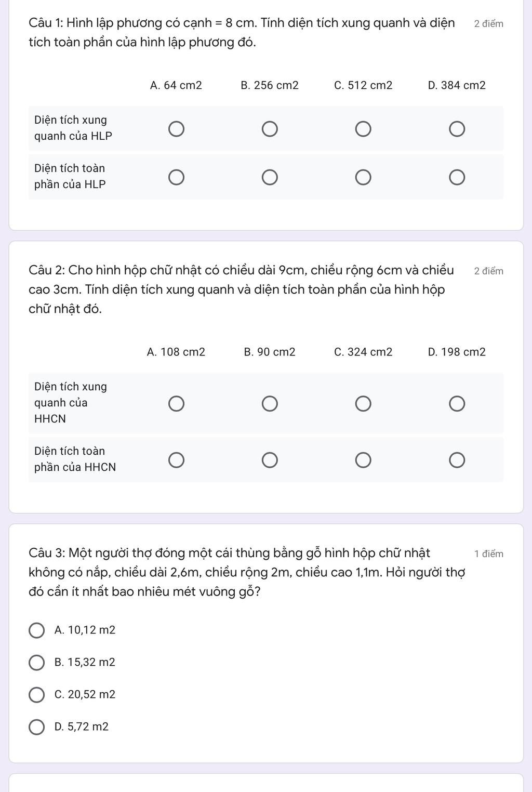This screenshot has height=792, width=532.
Task: Select answer D. 5,72 m2 for Câu 3
Action: [36, 727]
